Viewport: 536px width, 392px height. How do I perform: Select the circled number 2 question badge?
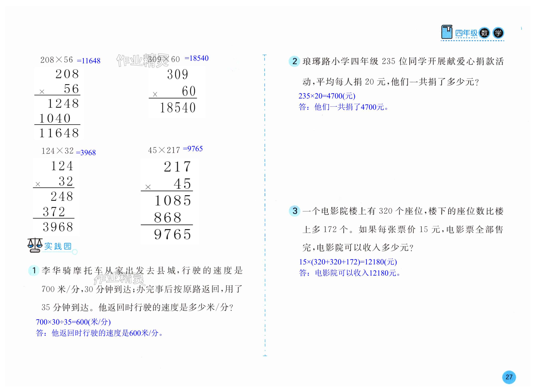[x=294, y=62]
